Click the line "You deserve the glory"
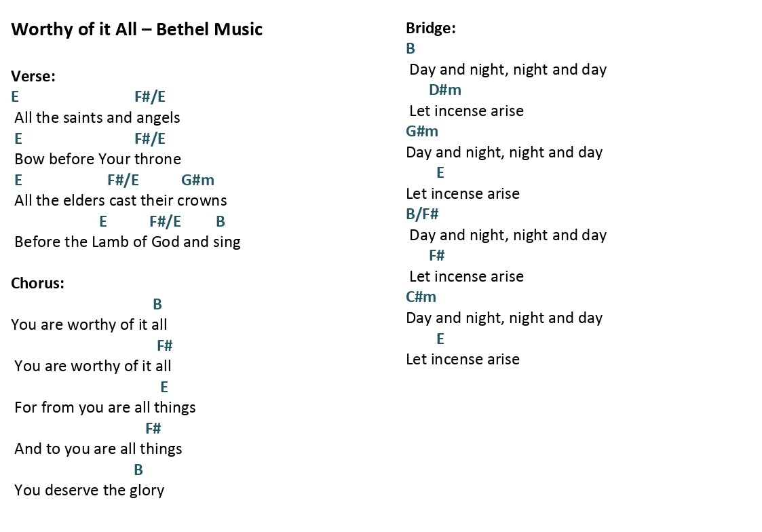This screenshot has width=762, height=532. (x=90, y=490)
